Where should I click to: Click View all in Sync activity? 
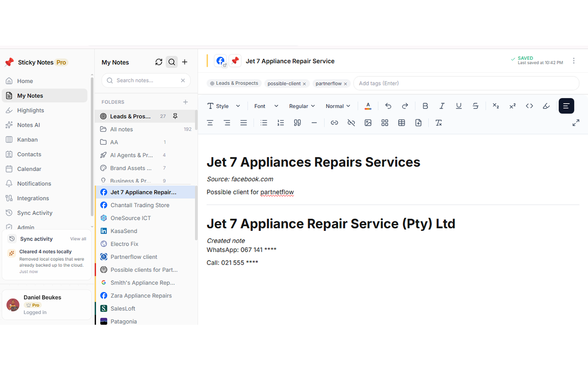[78, 239]
